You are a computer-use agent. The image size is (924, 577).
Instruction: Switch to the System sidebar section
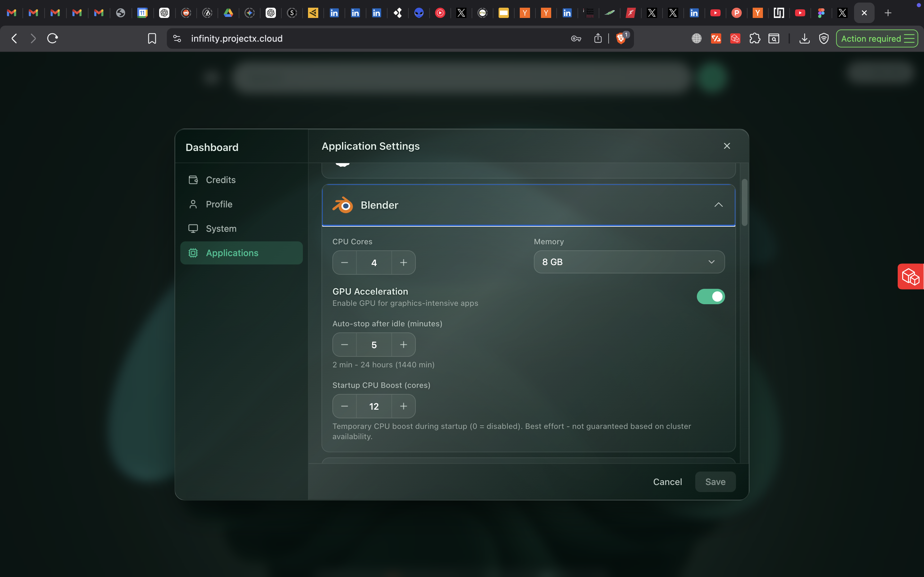pos(221,229)
